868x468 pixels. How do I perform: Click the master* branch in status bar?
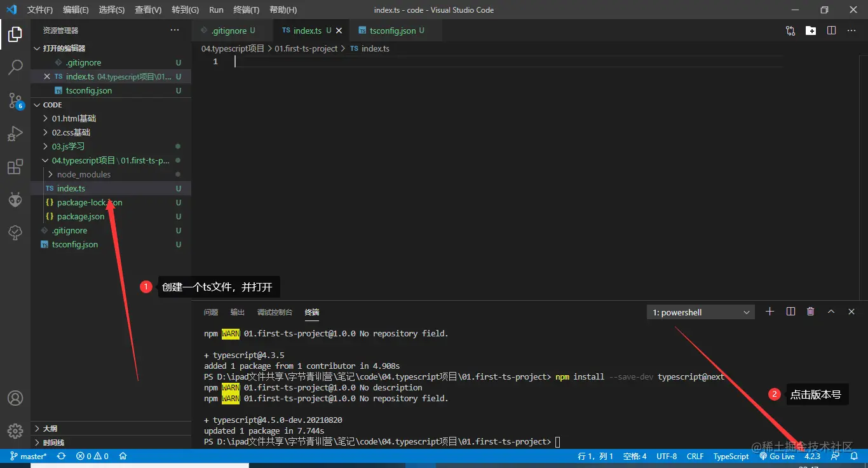click(x=29, y=456)
